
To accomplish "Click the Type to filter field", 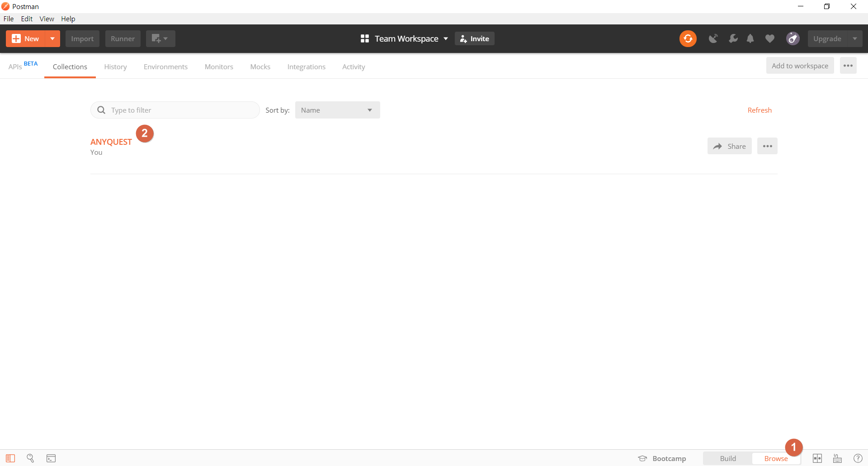I will tap(175, 110).
